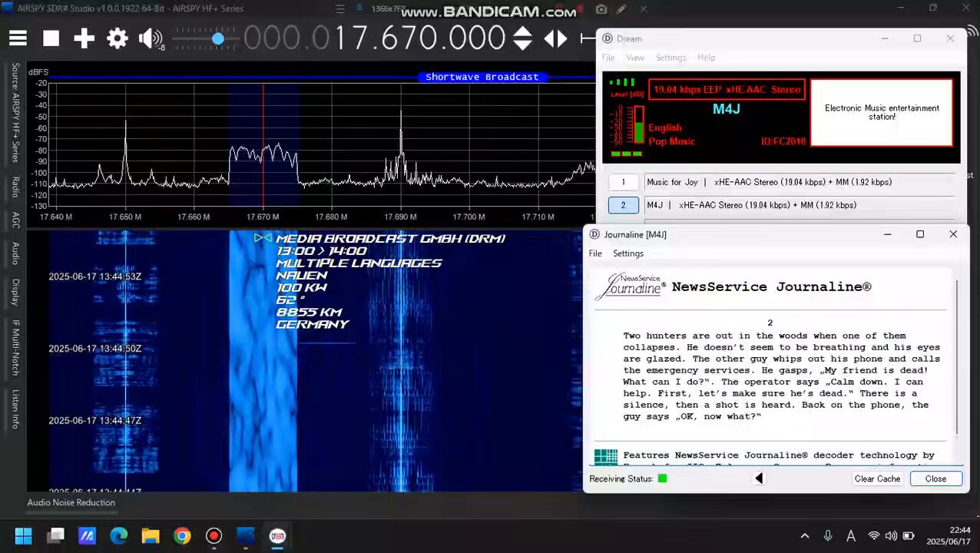Click the green audio level meter in Dream
This screenshot has height=553, width=980.
pos(637,124)
